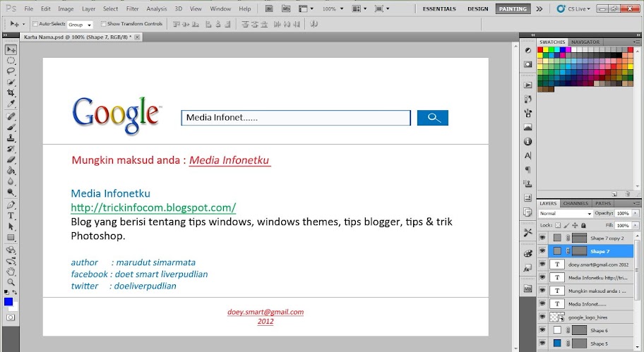Viewport: 644px width, 352px height.
Task: Hide the google_logo_hires layer
Action: 542,316
